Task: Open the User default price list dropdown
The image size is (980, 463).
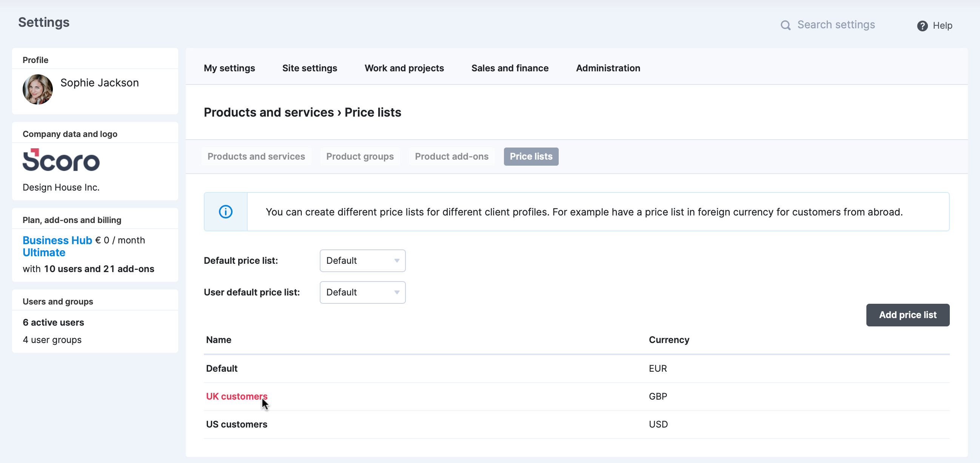Action: (362, 292)
